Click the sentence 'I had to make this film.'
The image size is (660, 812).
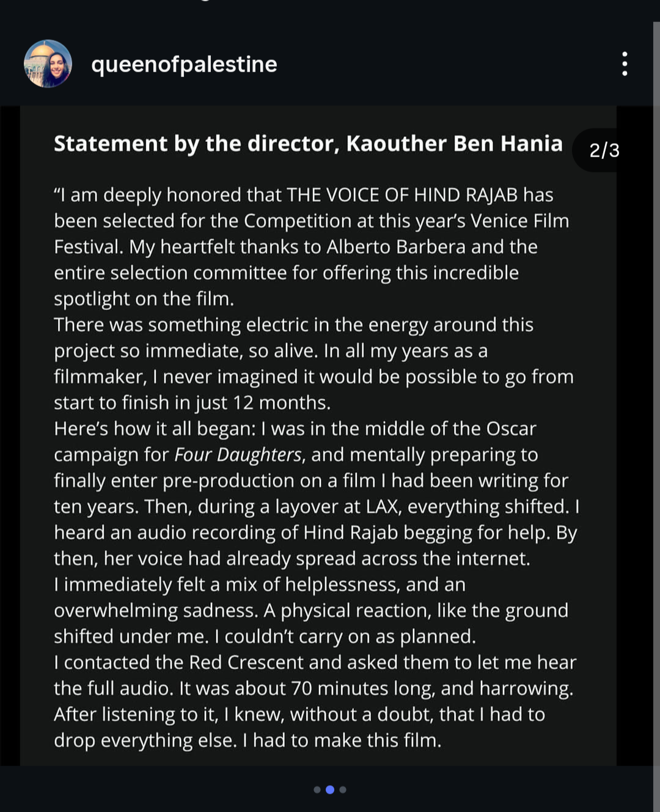(342, 740)
